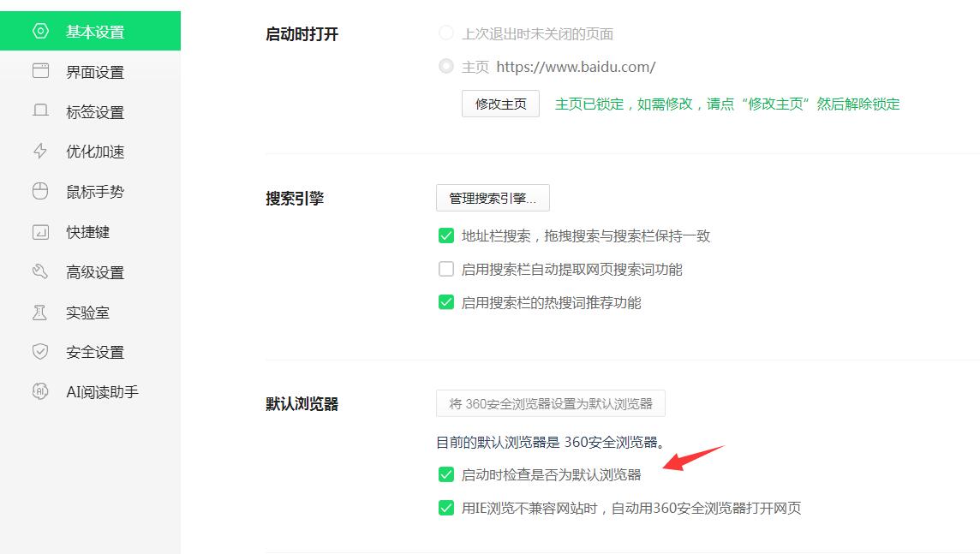Screen dimensions: 980x554
Task: Click the AI阅读助手 icon
Action: 40,391
